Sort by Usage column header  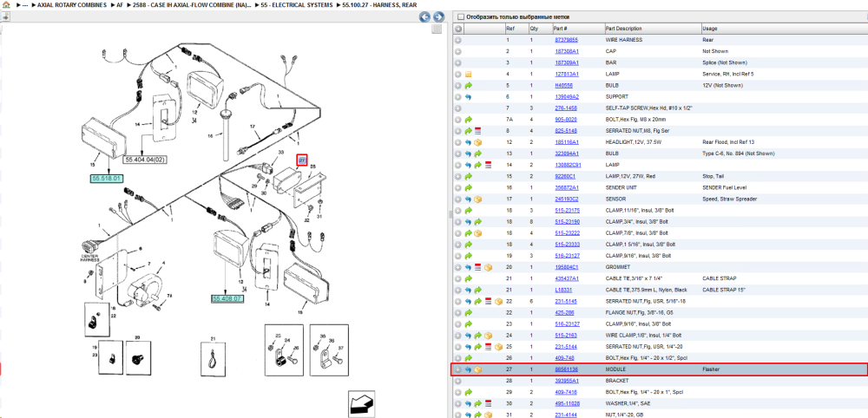point(710,29)
